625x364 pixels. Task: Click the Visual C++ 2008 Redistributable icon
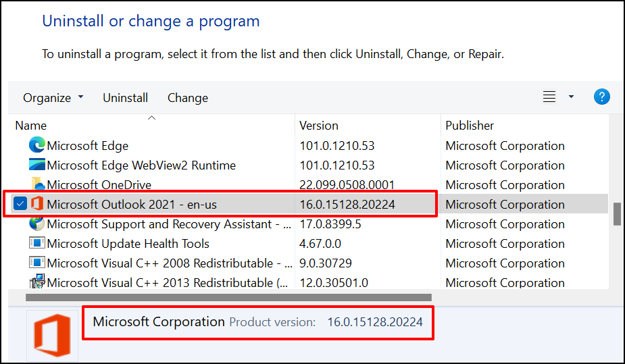click(36, 263)
